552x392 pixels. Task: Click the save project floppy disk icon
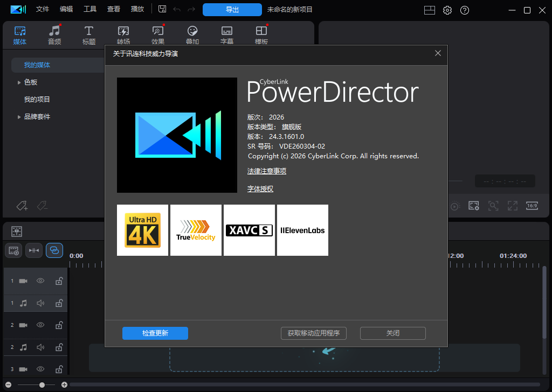click(162, 10)
